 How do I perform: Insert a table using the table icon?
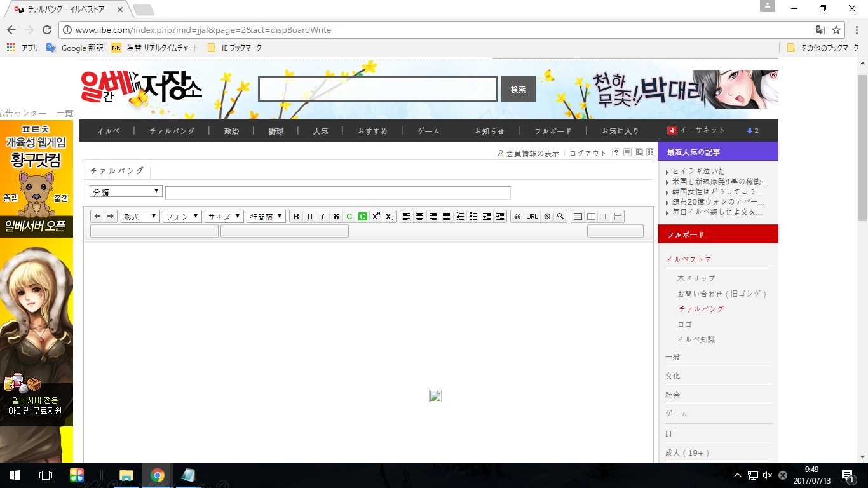(x=578, y=217)
